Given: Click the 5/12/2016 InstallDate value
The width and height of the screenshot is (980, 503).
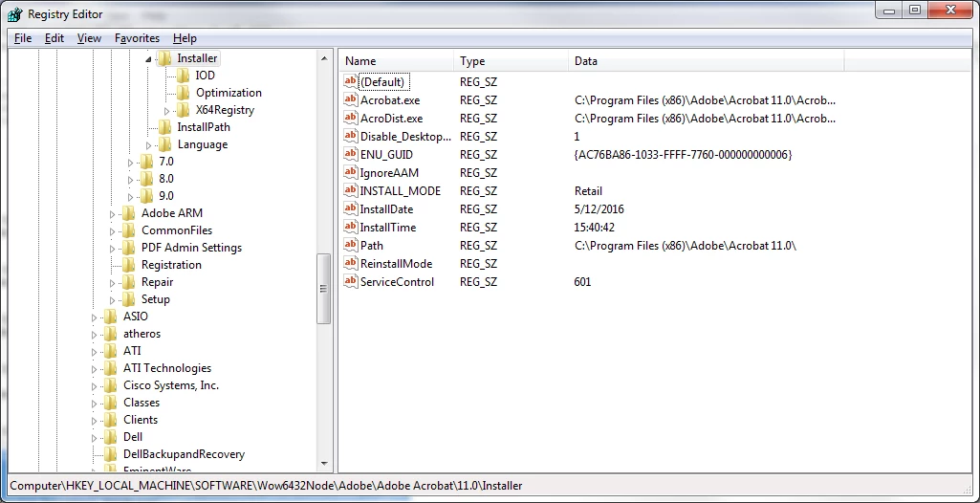Looking at the screenshot, I should point(599,209).
